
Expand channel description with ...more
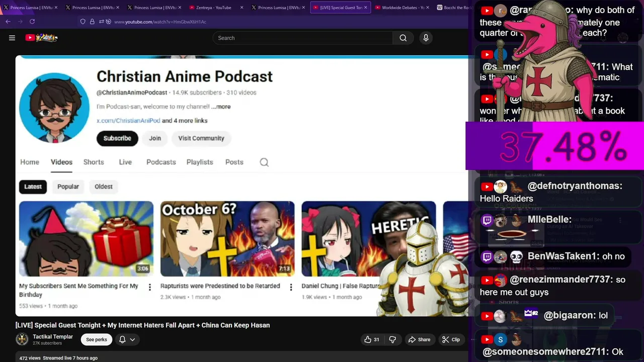(x=221, y=107)
